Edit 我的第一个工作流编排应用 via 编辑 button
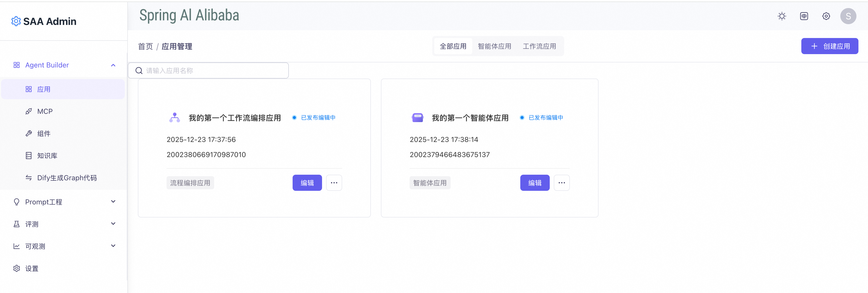 (307, 182)
